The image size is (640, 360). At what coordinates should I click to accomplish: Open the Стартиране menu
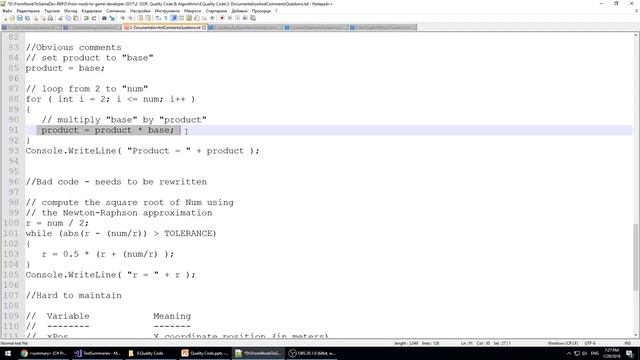[x=216, y=11]
